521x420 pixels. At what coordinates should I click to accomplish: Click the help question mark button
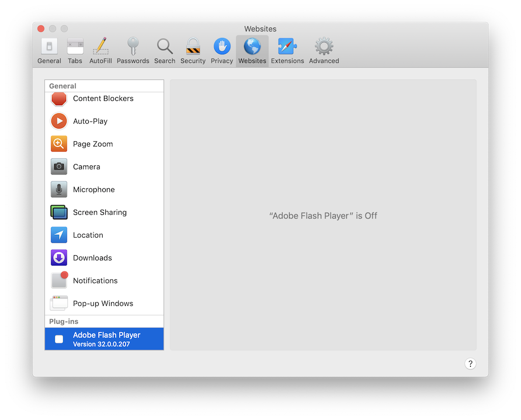coord(470,364)
